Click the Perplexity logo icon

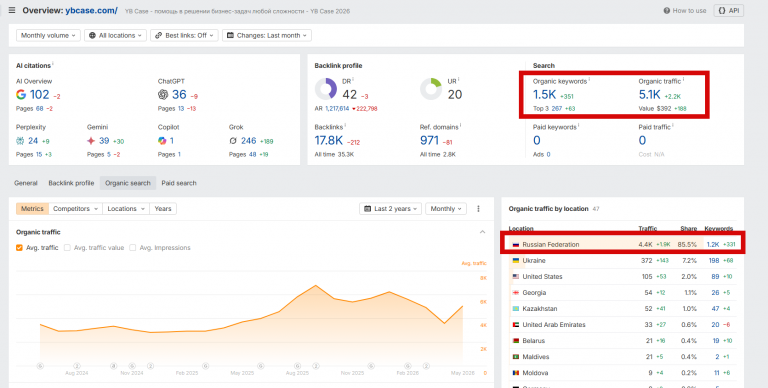click(20, 141)
